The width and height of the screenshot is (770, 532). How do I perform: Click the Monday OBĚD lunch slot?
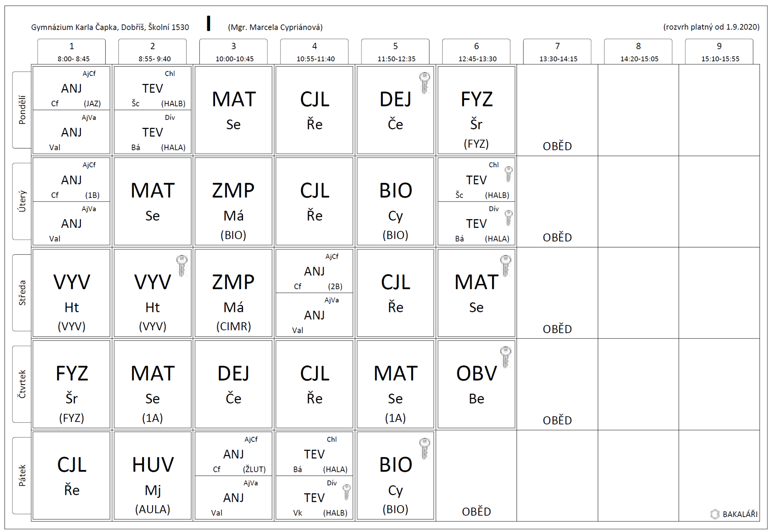[x=557, y=146]
